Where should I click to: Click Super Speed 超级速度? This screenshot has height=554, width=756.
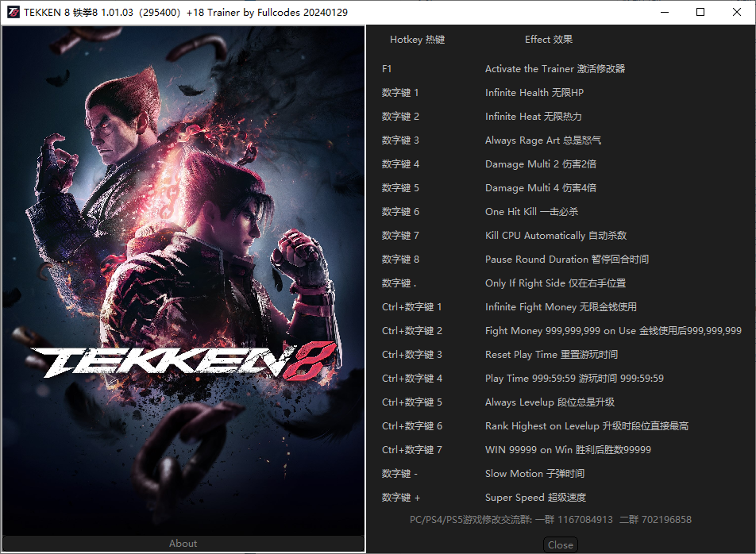coord(536,498)
